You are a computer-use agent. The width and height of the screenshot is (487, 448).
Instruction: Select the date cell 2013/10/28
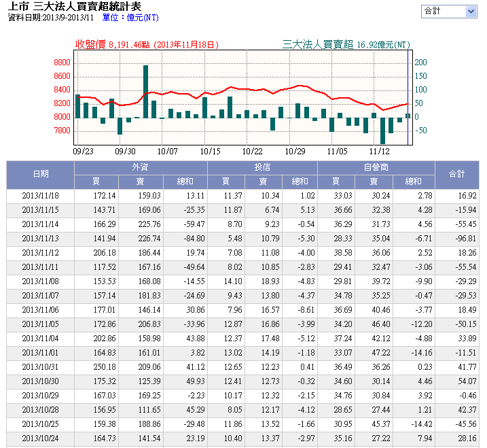pos(40,411)
